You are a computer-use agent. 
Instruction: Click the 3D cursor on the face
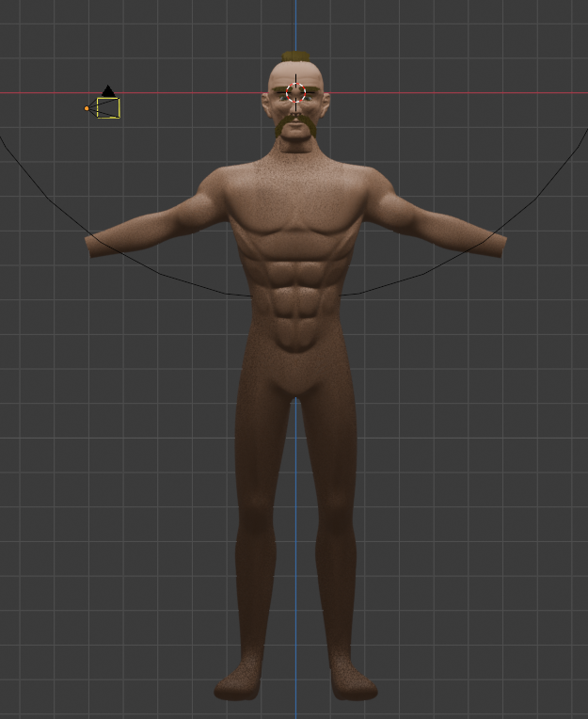[295, 92]
